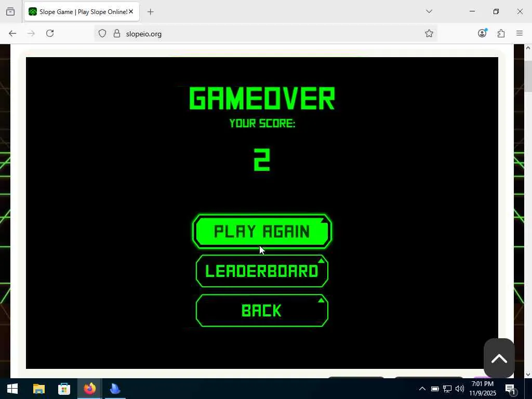
Task: Open the Firefox View icon
Action: tap(10, 11)
